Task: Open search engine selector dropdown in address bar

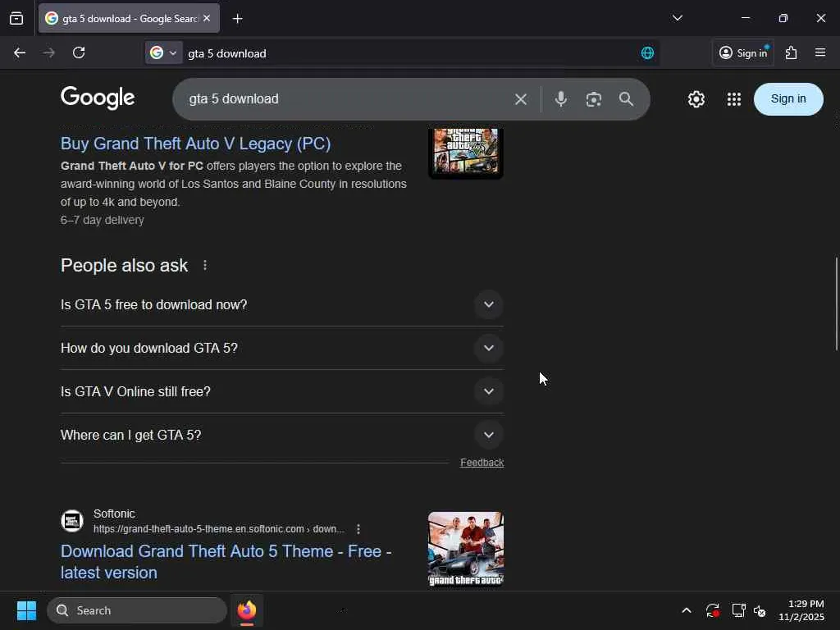Action: tap(163, 53)
